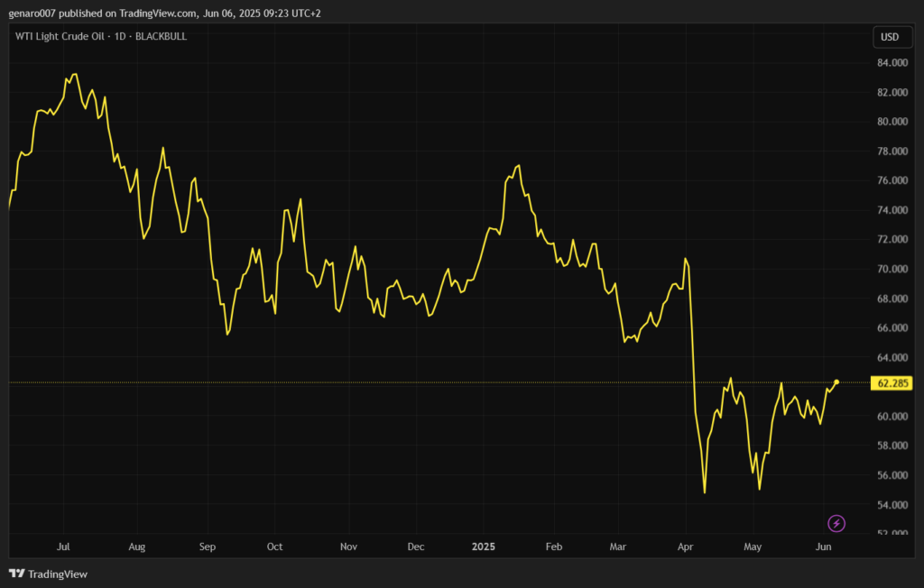Select the last data point dot on the line
924x588 pixels.
[836, 382]
